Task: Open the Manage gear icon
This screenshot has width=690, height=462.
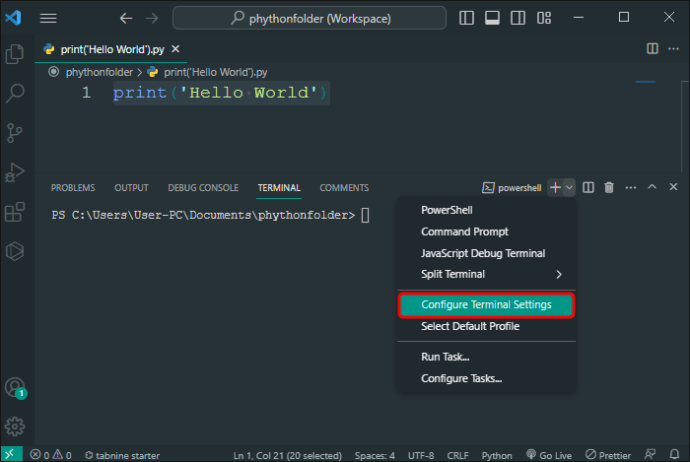Action: coord(15,426)
